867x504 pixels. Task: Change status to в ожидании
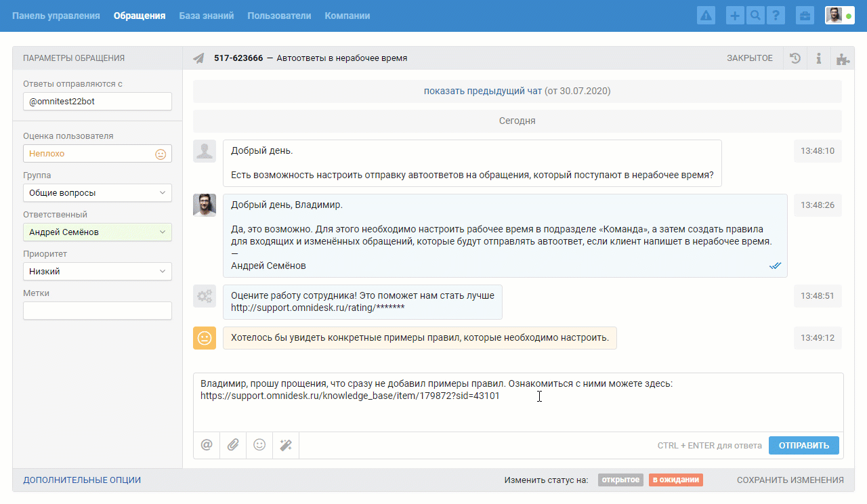click(x=676, y=480)
